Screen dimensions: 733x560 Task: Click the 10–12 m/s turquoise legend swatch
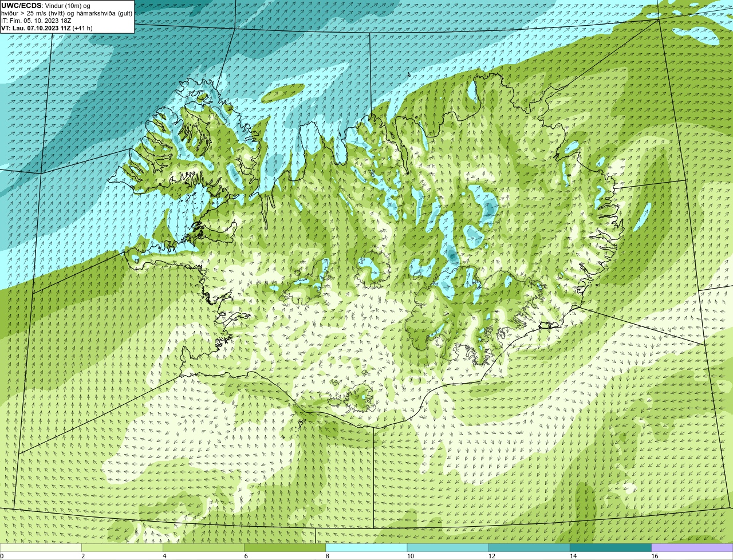pos(448,547)
